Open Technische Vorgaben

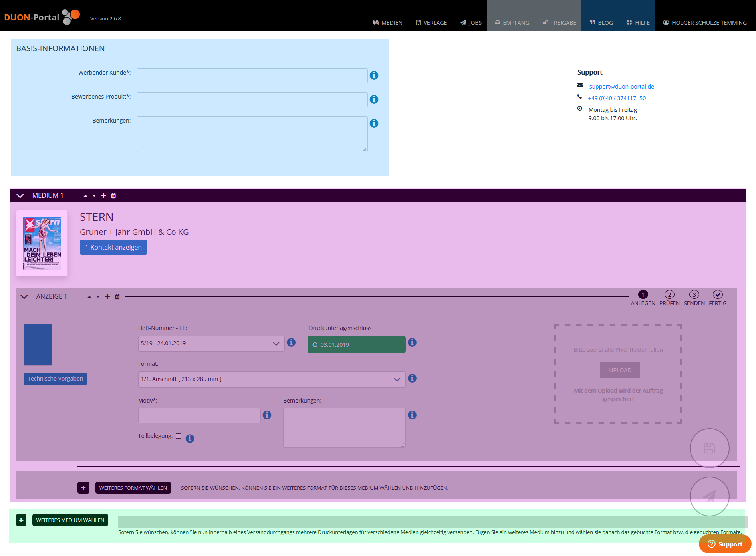(55, 379)
